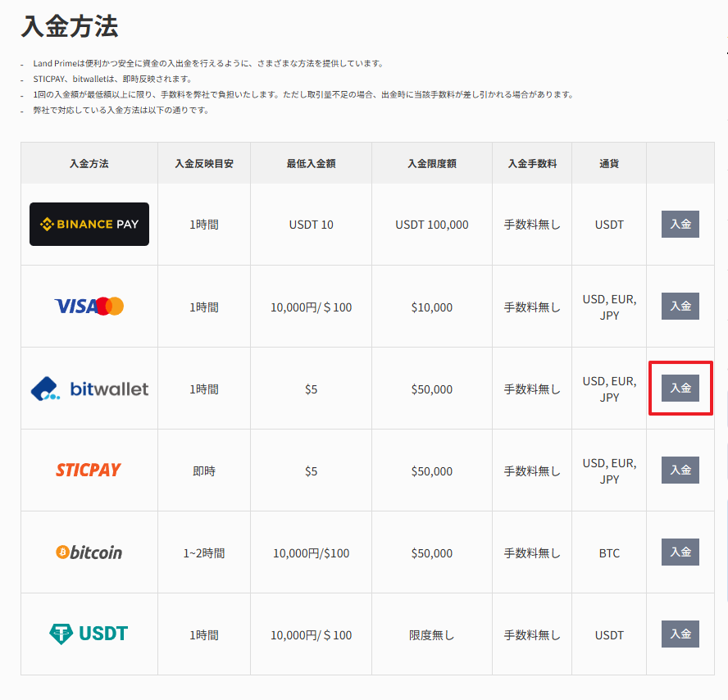Viewport: 728px width, 700px height.
Task: Click the 手数料無し cell in STICPAY row
Action: tap(532, 471)
